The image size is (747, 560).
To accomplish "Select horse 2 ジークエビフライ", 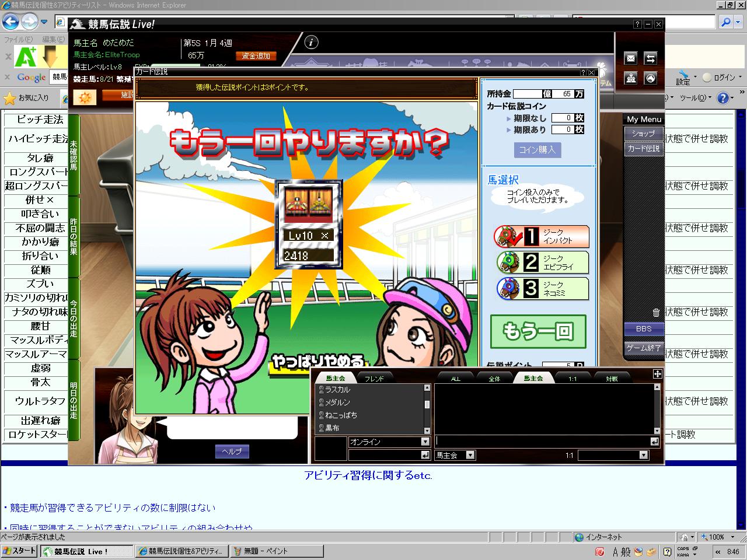I will click(542, 262).
